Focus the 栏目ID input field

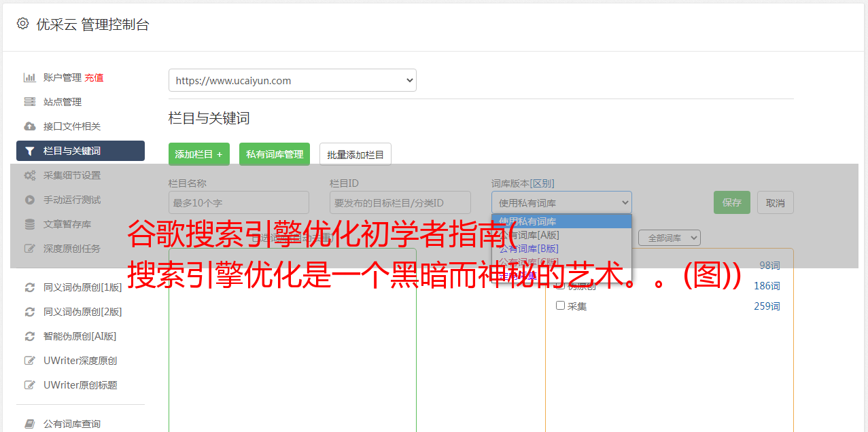tap(400, 202)
